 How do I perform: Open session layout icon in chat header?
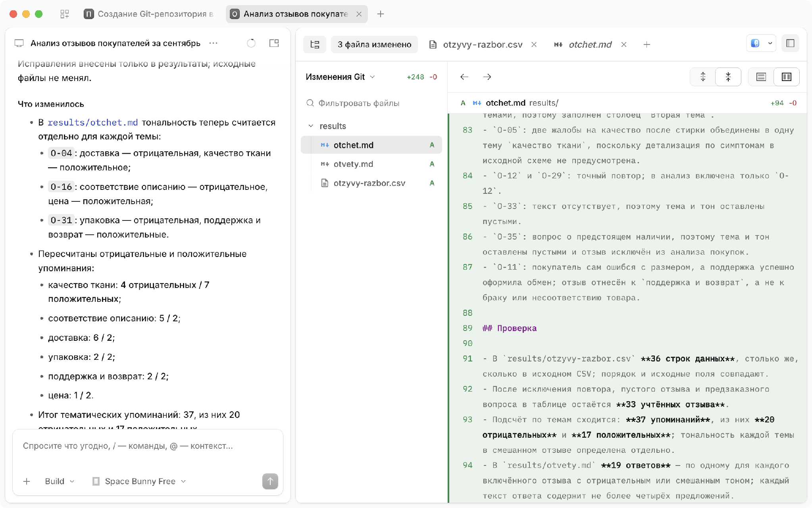[274, 43]
